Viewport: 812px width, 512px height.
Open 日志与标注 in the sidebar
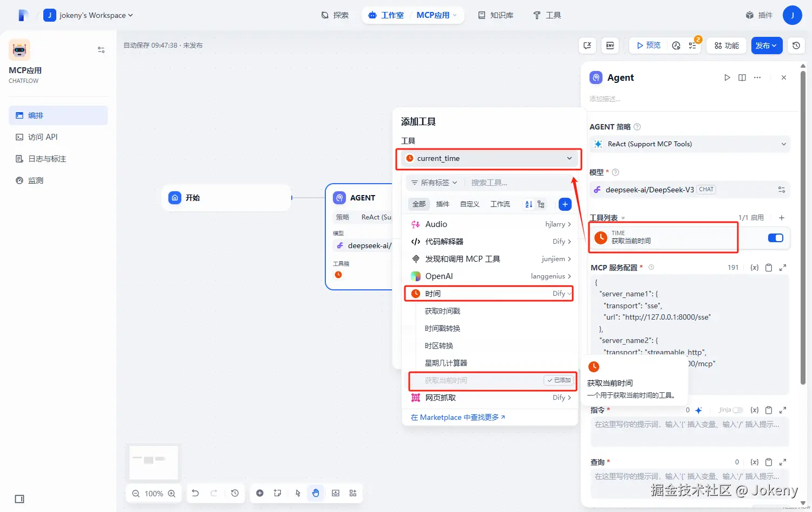click(x=58, y=159)
